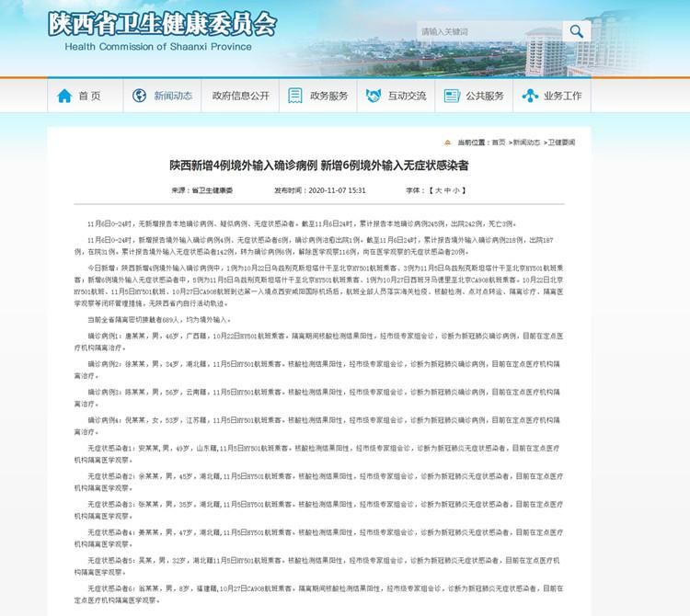The image size is (690, 616).
Task: Focus the 请输入关键词 search field
Action: 489,31
